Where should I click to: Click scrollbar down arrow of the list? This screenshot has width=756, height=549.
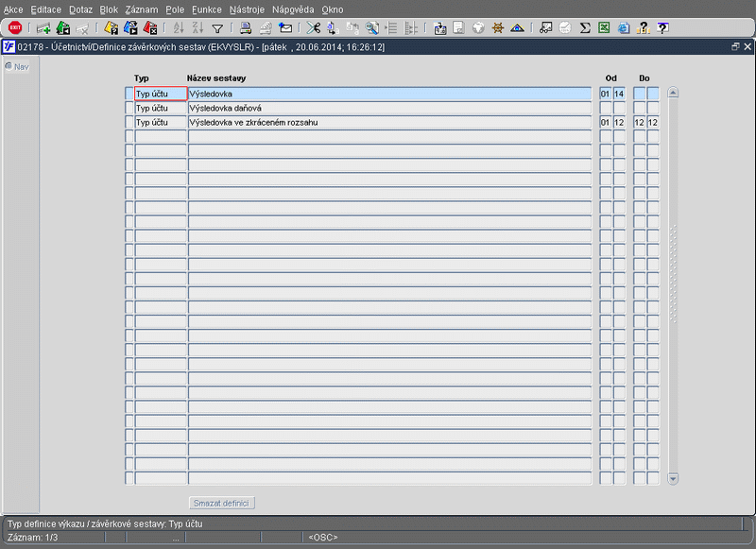point(673,479)
